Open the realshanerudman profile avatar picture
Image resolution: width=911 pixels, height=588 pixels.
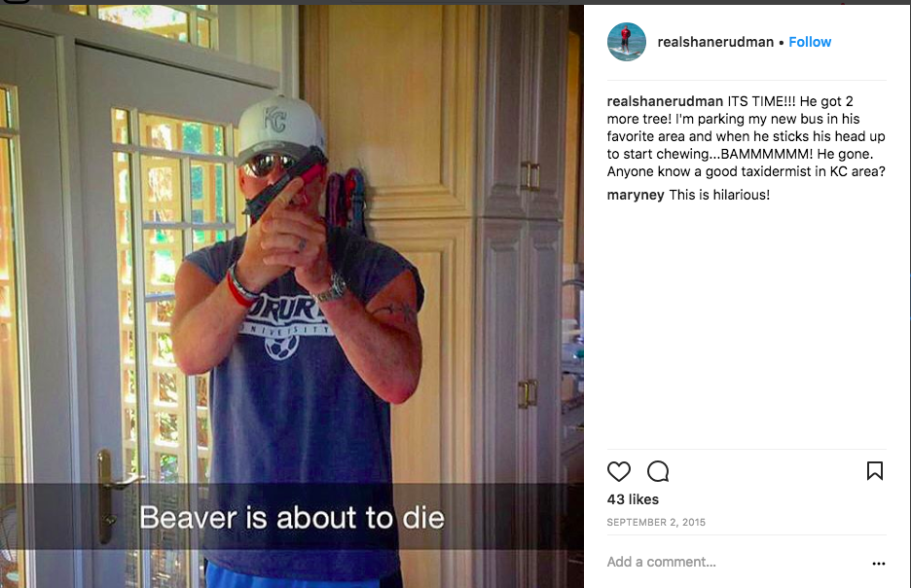(x=627, y=42)
